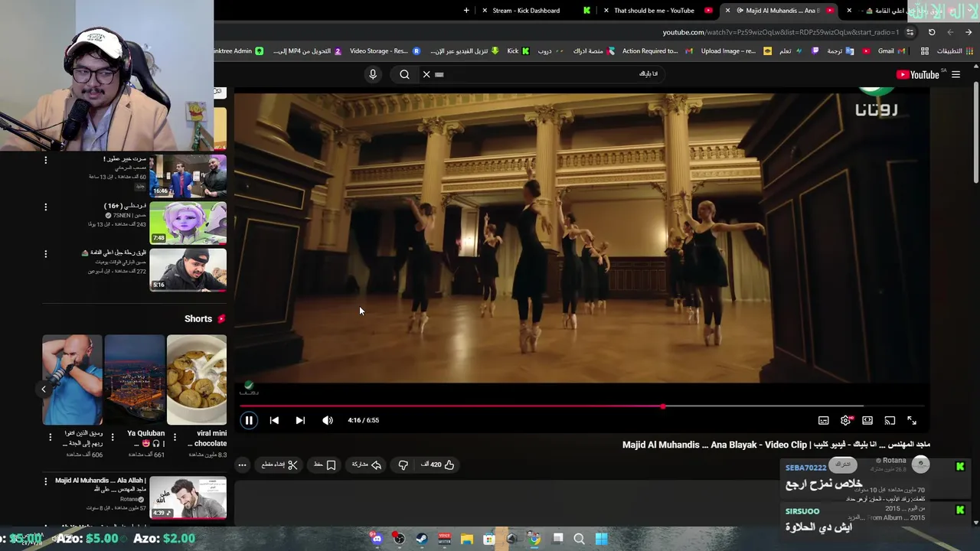Start voice search with microphone

pyautogui.click(x=373, y=74)
